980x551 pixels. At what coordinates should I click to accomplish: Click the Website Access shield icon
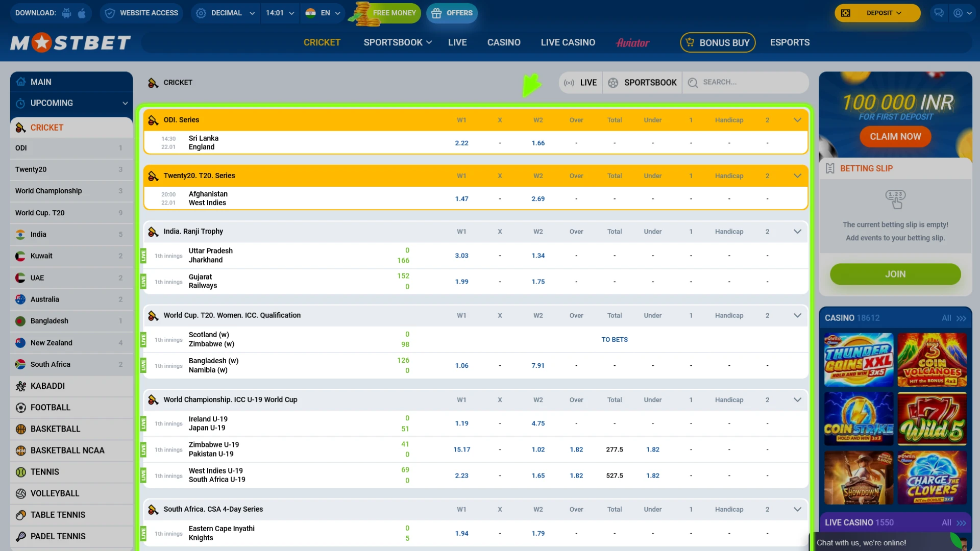[x=109, y=13]
